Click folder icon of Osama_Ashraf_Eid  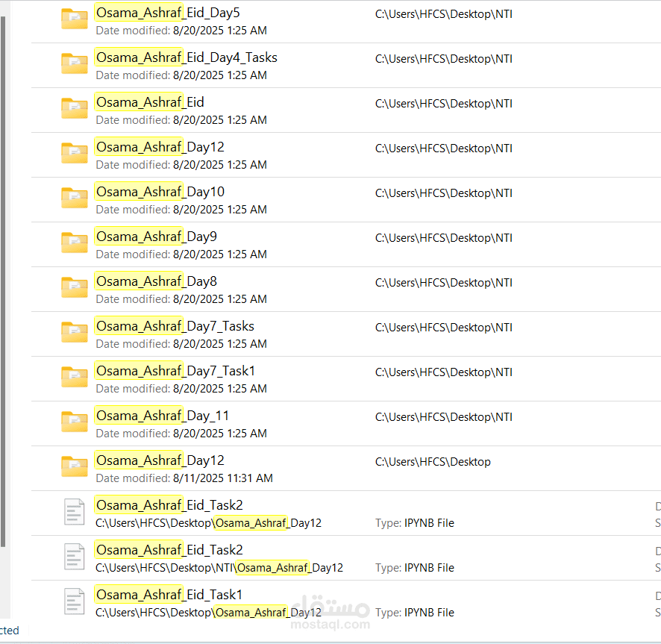click(x=74, y=108)
